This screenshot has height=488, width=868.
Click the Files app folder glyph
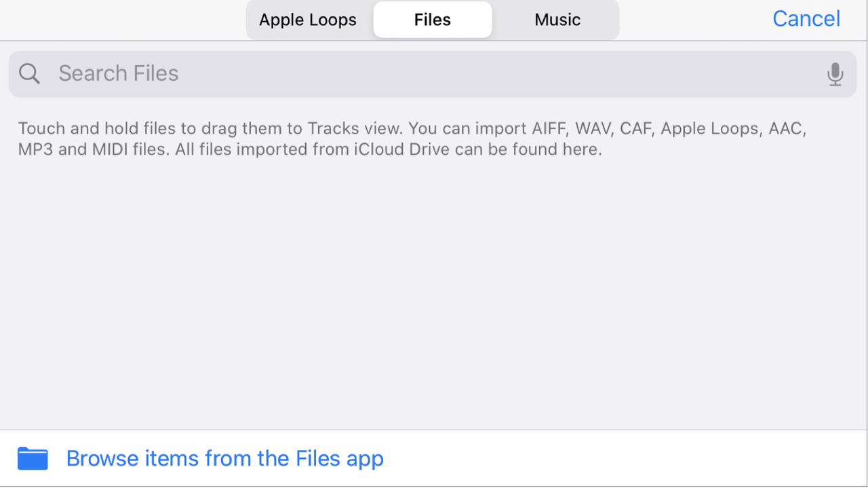33,459
